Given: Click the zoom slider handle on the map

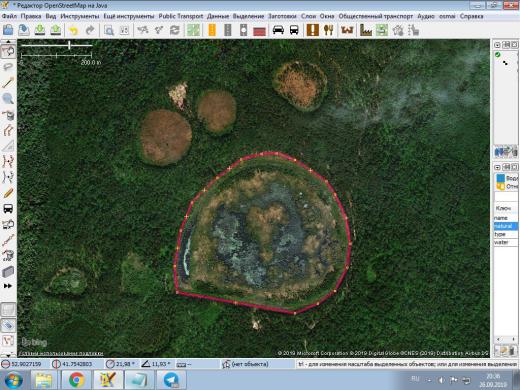Looking at the screenshot, I should point(69,45).
